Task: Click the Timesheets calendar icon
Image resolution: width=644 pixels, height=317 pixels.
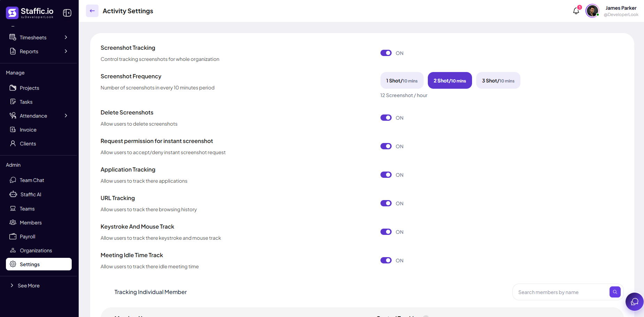Action: [x=13, y=37]
